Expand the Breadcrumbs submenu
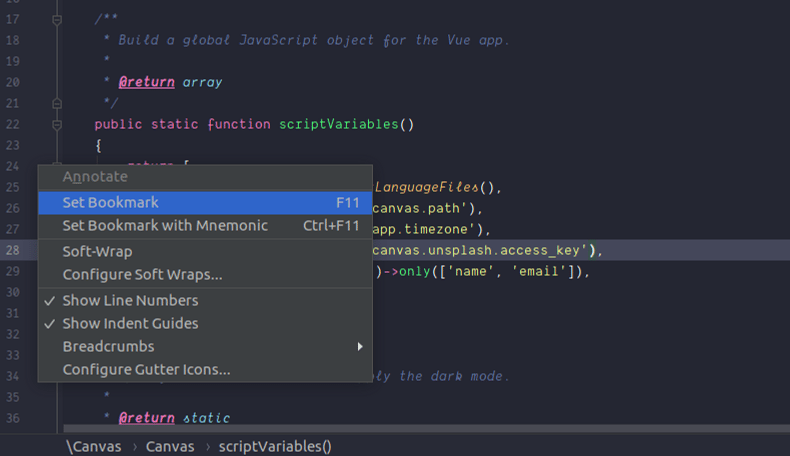This screenshot has height=456, width=790. [108, 346]
